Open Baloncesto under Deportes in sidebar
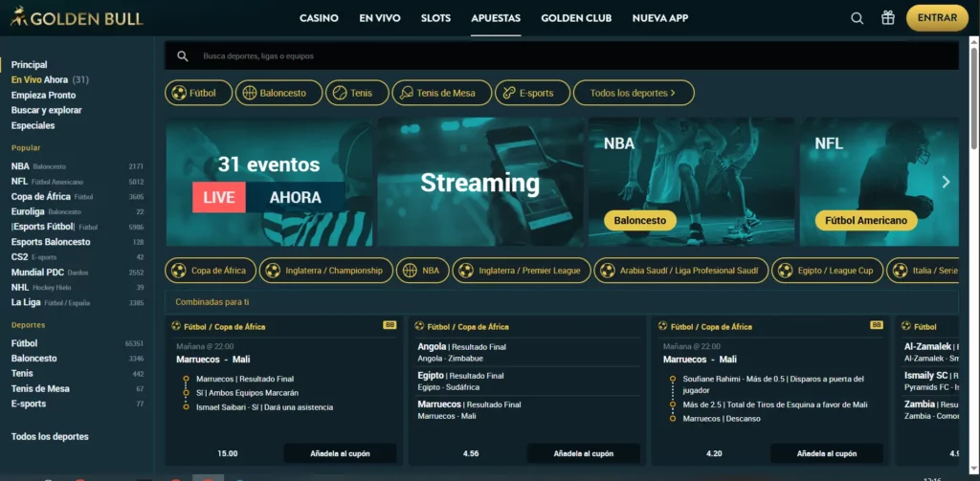The width and height of the screenshot is (980, 481). pyautogui.click(x=77, y=359)
